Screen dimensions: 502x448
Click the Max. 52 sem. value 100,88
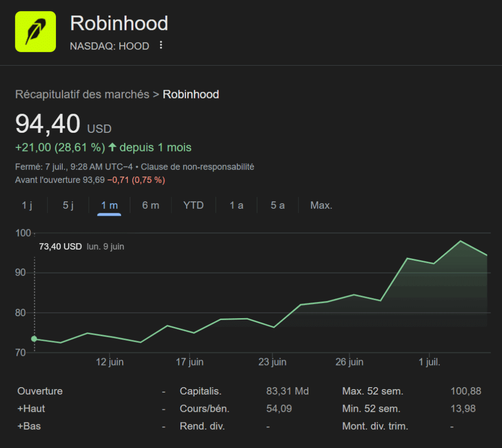point(466,391)
